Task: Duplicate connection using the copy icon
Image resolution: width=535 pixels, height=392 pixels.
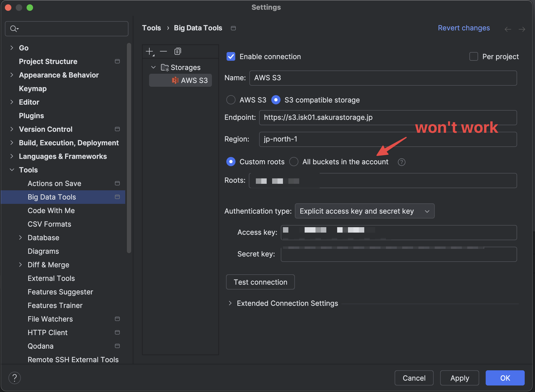Action: [x=178, y=51]
